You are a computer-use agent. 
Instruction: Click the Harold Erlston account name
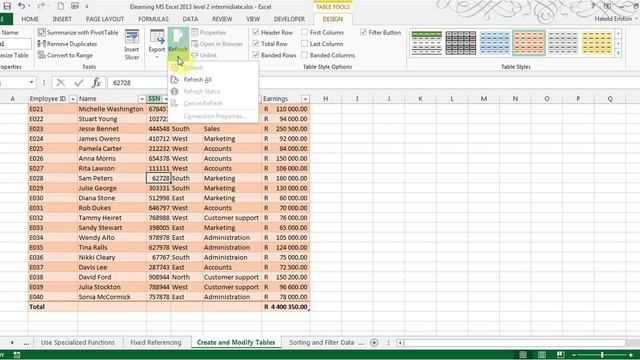click(613, 19)
